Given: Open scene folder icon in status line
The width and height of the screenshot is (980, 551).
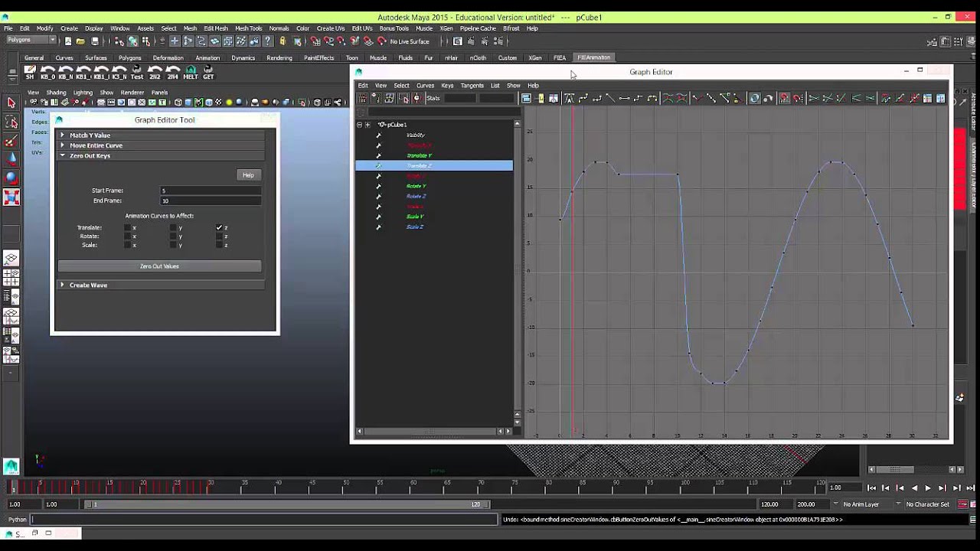Looking at the screenshot, I should [80, 41].
